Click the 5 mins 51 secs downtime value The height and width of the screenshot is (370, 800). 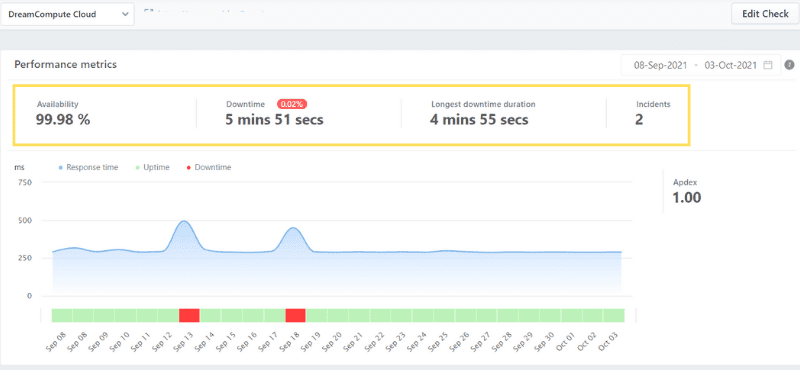pyautogui.click(x=274, y=120)
